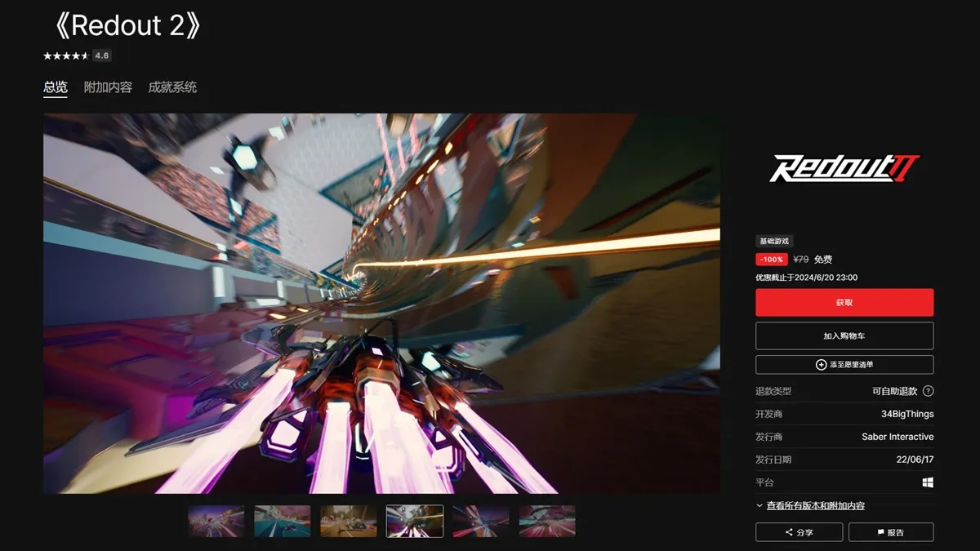
Task: Select the first screenshot thumbnail
Action: click(216, 521)
